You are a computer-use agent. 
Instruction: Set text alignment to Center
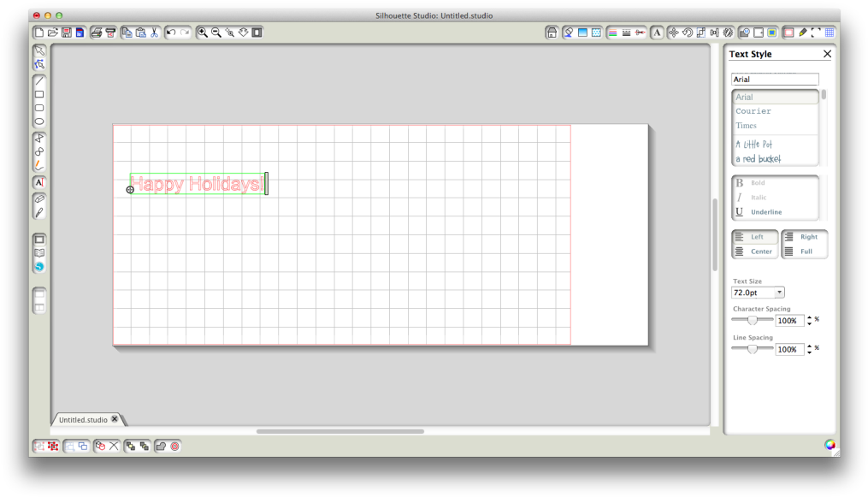click(755, 251)
